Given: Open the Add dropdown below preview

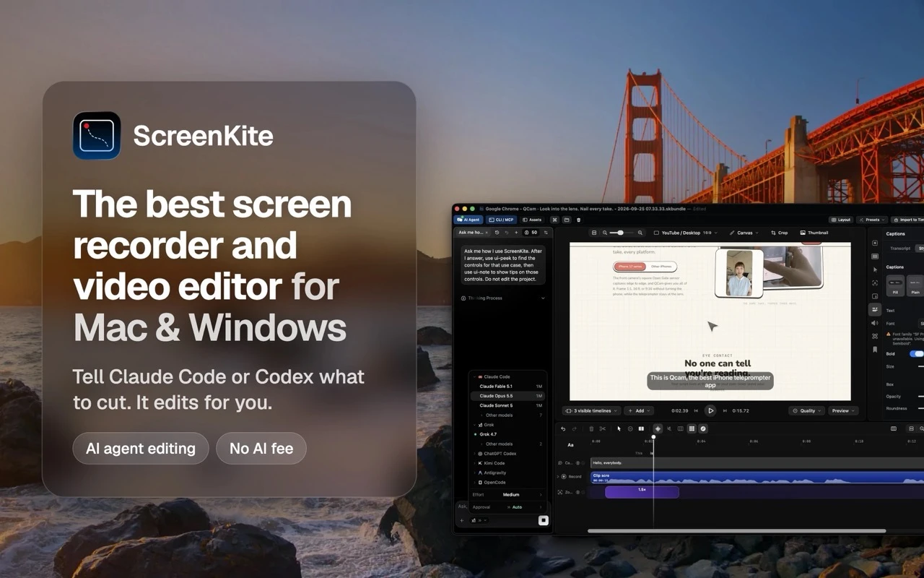Looking at the screenshot, I should [639, 410].
